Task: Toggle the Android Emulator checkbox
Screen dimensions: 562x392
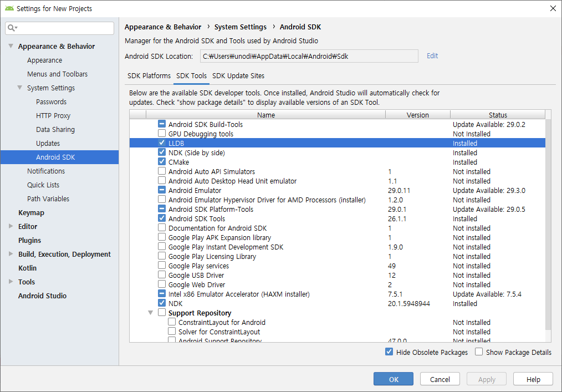Action: coord(162,190)
